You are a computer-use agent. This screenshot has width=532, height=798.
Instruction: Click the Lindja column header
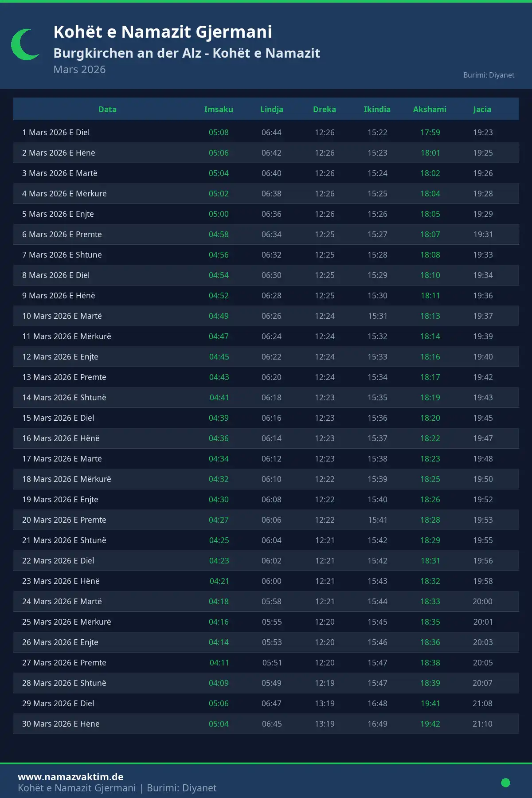(x=271, y=110)
